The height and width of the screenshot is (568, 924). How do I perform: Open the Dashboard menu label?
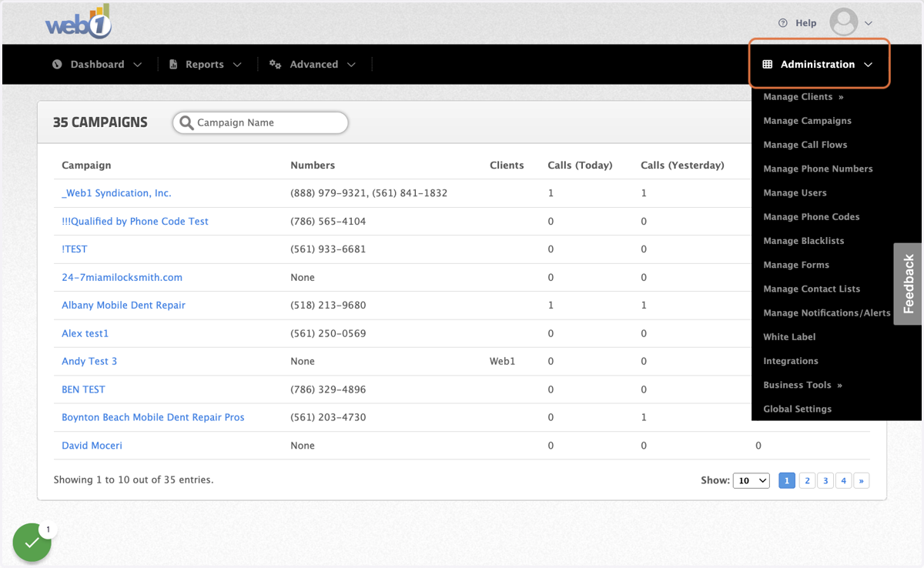[x=97, y=65]
